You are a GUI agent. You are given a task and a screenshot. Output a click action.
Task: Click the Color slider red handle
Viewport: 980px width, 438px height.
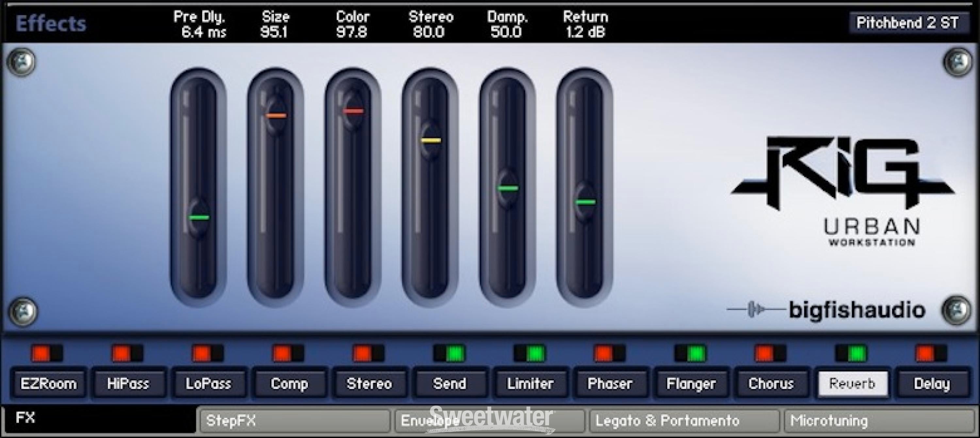[353, 111]
